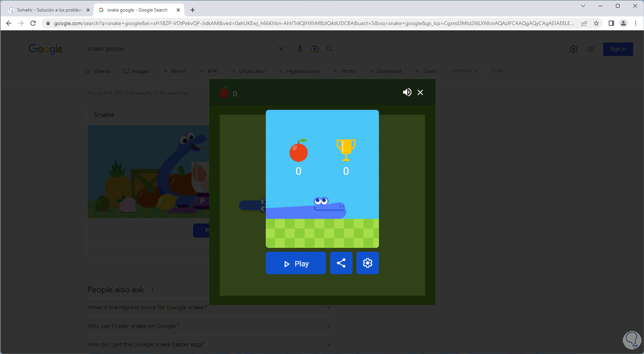The height and width of the screenshot is (354, 644).
Task: View site information lock icon
Action: click(48, 23)
